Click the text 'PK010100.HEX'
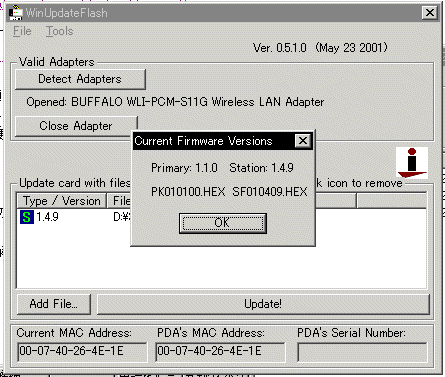This screenshot has height=377, width=445. point(188,192)
